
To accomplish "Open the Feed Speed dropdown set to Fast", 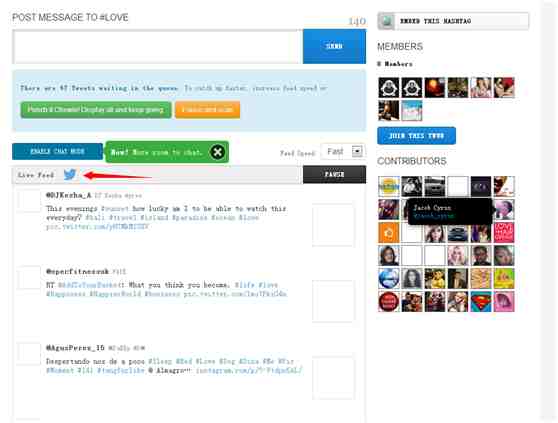I will 342,152.
